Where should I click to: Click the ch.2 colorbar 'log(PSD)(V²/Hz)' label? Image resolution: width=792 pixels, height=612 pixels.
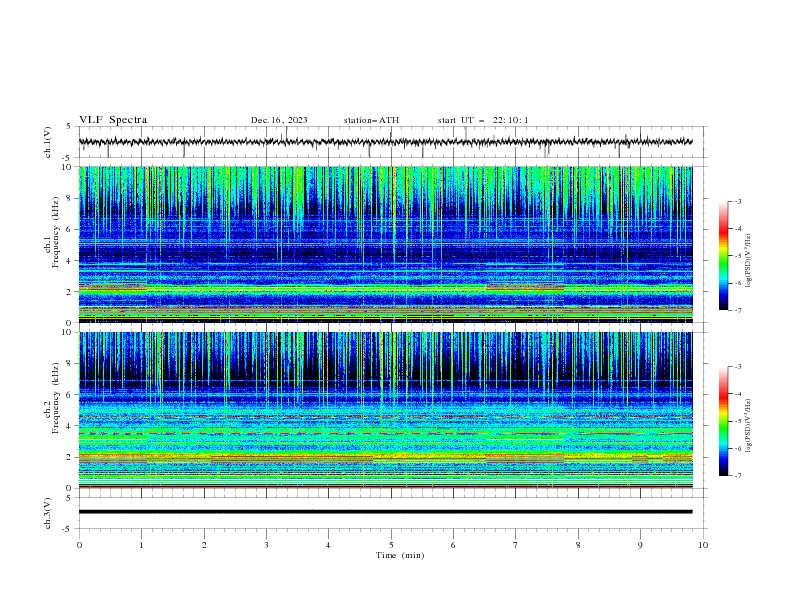[x=749, y=426]
